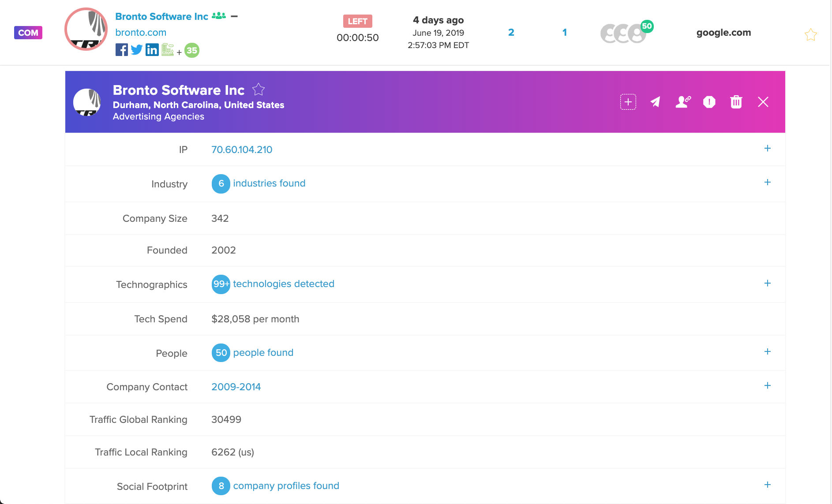Select the local ranking 6262 (us)

[232, 452]
